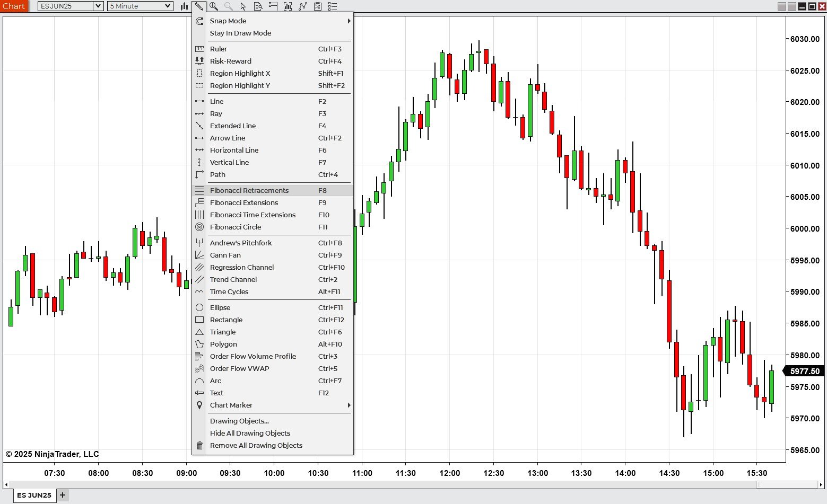Click the second gray link color box
Image resolution: width=827 pixels, height=504 pixels.
click(792, 6)
